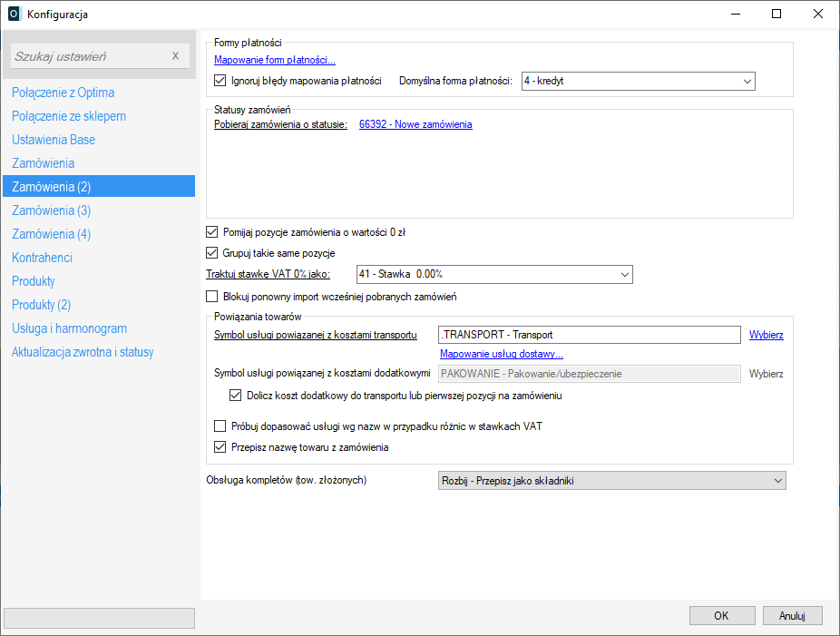
Task: Open the Kontrahenci settings page
Action: 42,258
